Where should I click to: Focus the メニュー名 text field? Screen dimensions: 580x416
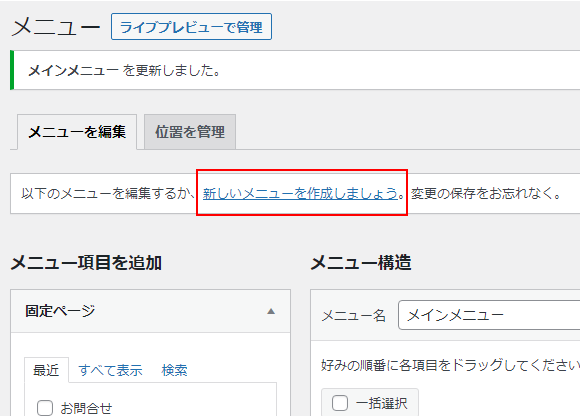pyautogui.click(x=489, y=315)
